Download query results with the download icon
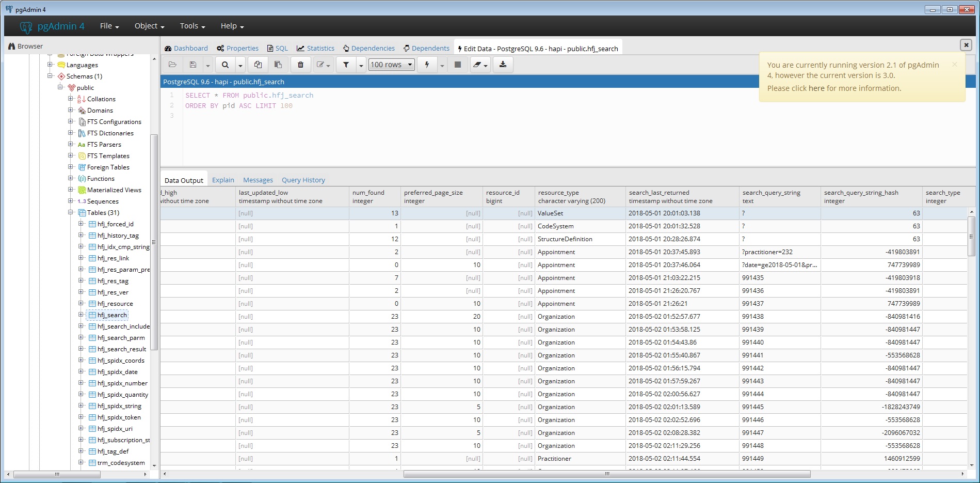980x483 pixels. point(502,65)
